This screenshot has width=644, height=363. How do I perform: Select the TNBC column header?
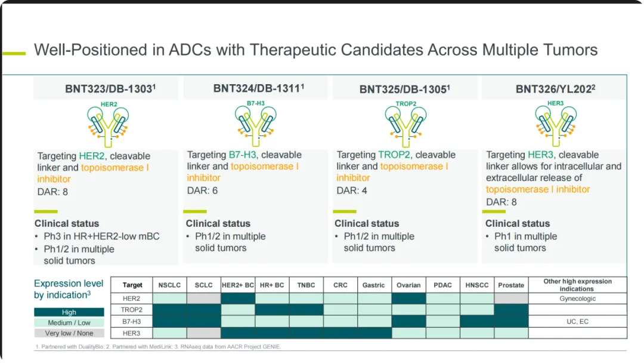tap(306, 285)
